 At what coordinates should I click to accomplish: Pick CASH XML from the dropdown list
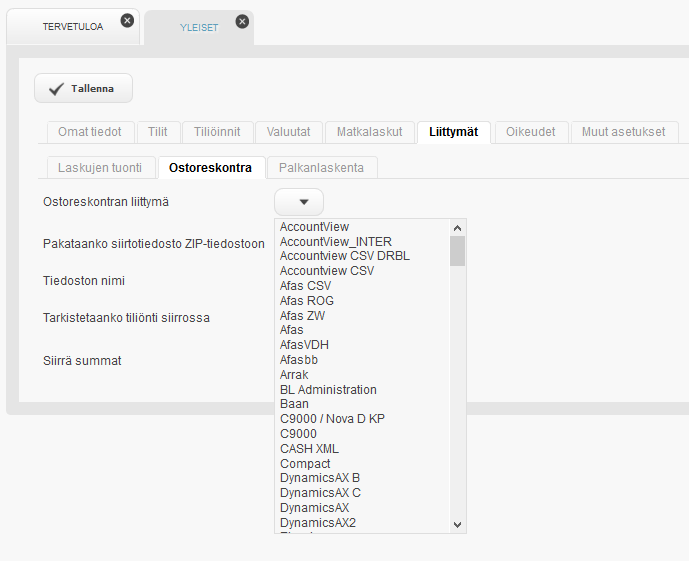click(x=309, y=449)
